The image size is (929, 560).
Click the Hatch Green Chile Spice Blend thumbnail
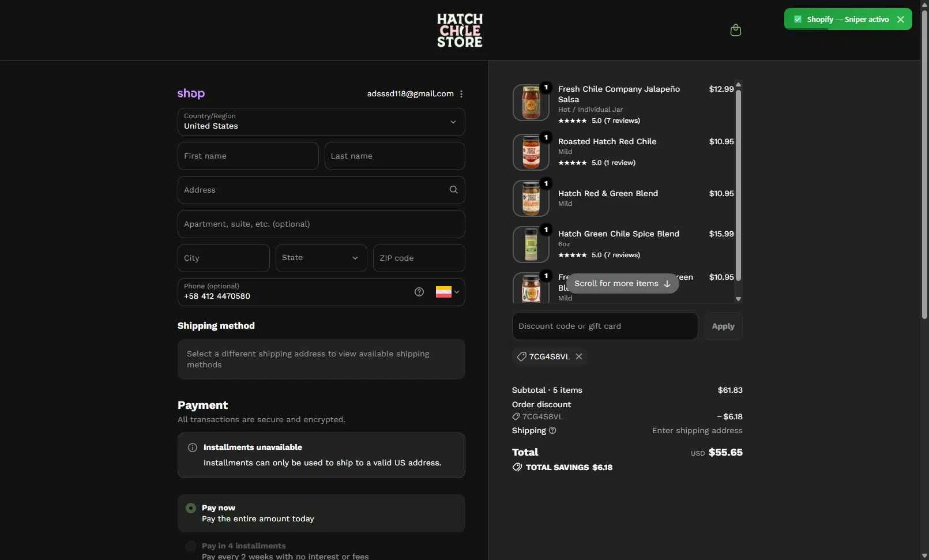531,245
